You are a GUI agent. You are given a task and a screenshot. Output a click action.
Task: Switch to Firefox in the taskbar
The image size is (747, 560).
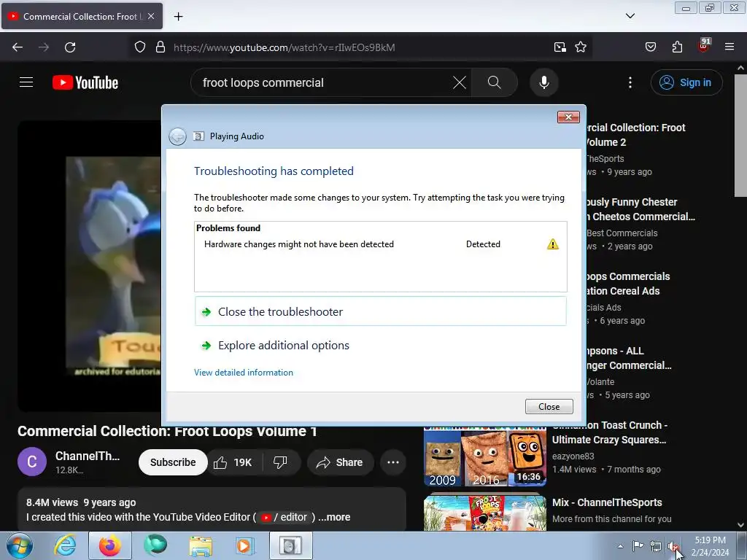(x=110, y=545)
